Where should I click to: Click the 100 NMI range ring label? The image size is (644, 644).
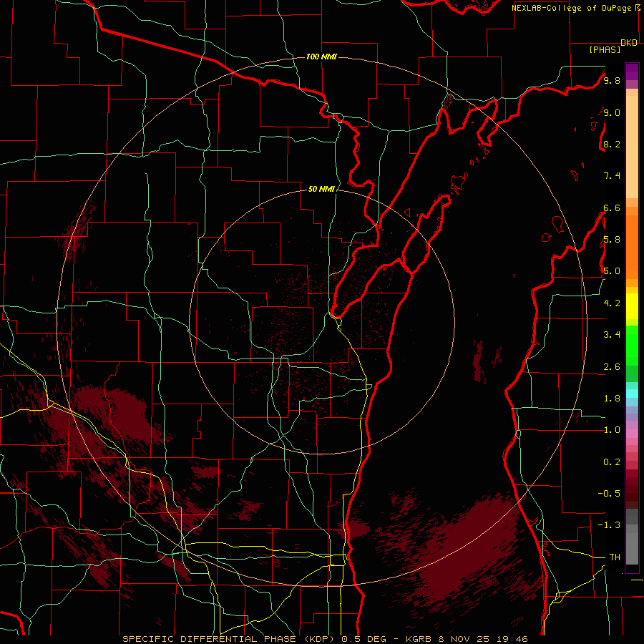(321, 57)
